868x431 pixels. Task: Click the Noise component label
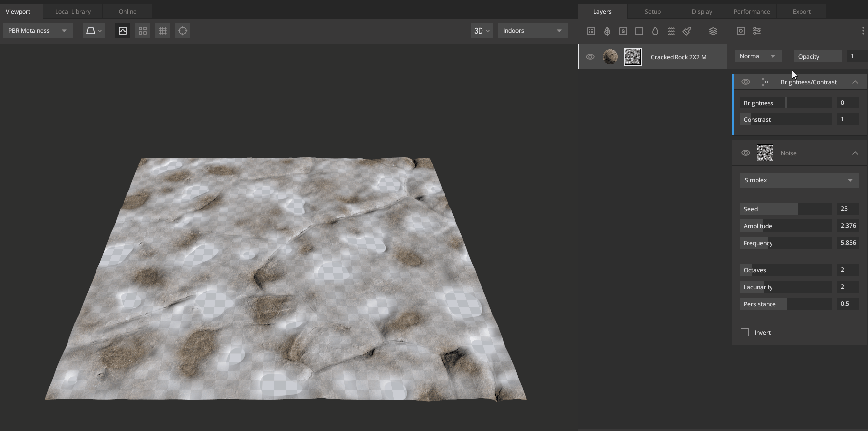coord(789,153)
